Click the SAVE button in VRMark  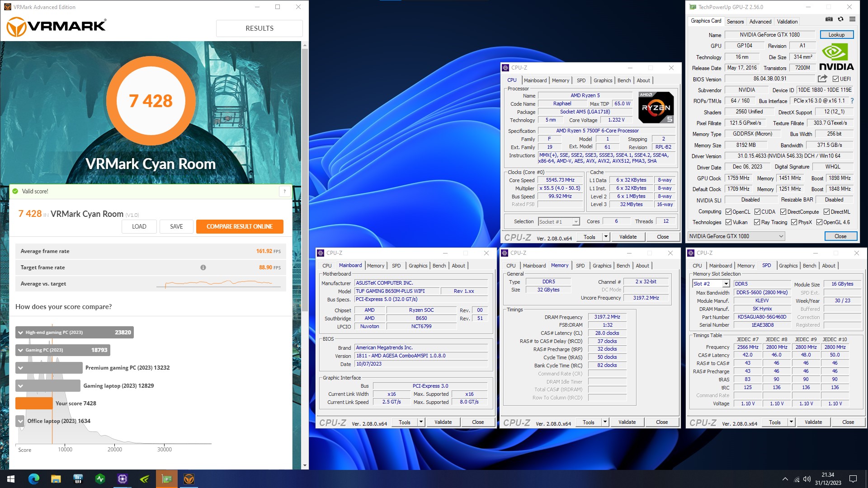[176, 226]
